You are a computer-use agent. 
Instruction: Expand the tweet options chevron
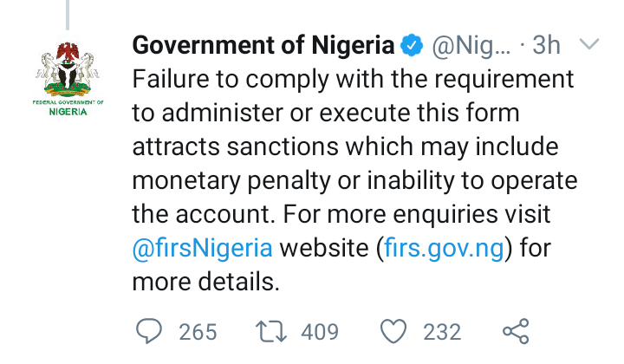point(588,43)
